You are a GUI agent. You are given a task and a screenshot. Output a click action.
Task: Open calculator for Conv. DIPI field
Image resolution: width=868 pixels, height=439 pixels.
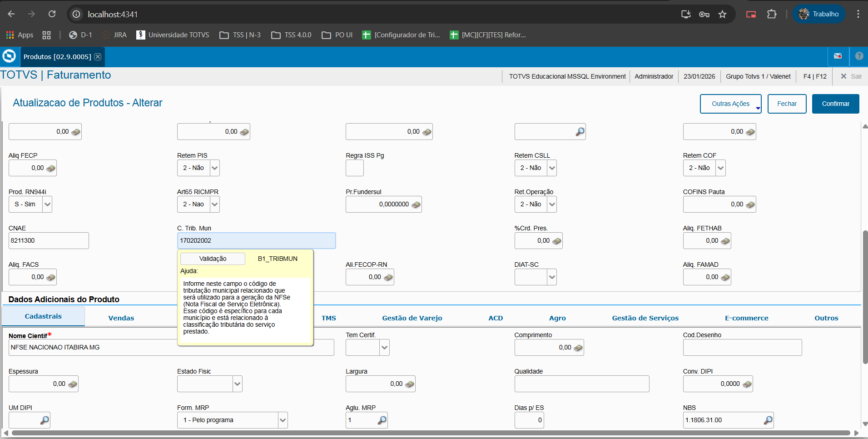coord(747,384)
